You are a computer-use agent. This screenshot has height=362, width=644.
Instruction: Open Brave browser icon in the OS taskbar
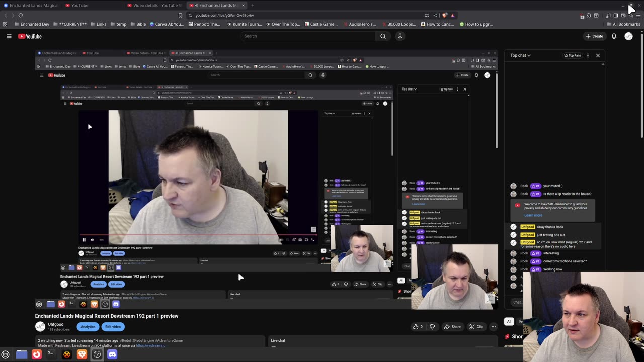click(82, 354)
